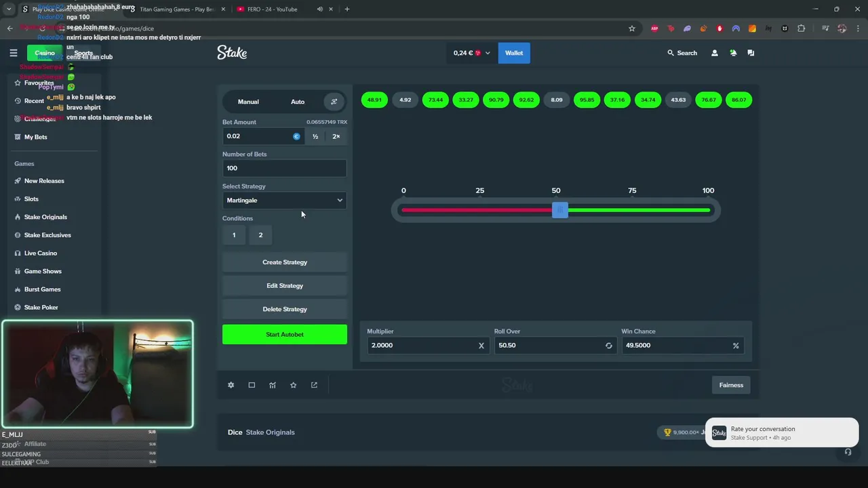Open the user profile icon
The width and height of the screenshot is (868, 488).
click(714, 53)
